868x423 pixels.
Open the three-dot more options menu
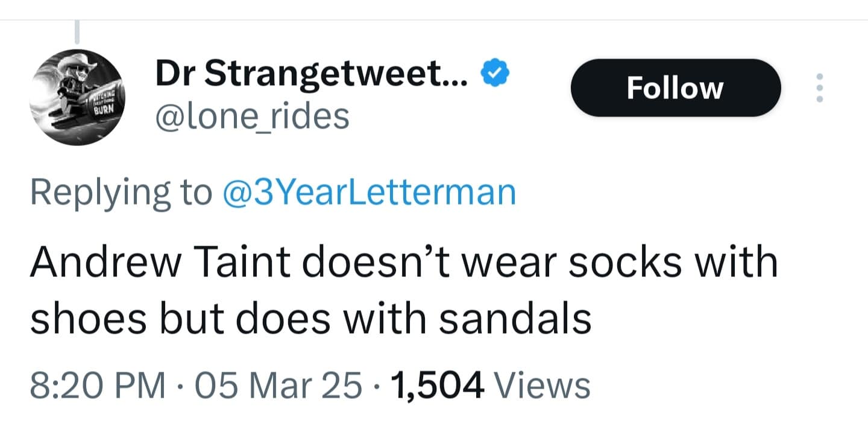point(820,86)
